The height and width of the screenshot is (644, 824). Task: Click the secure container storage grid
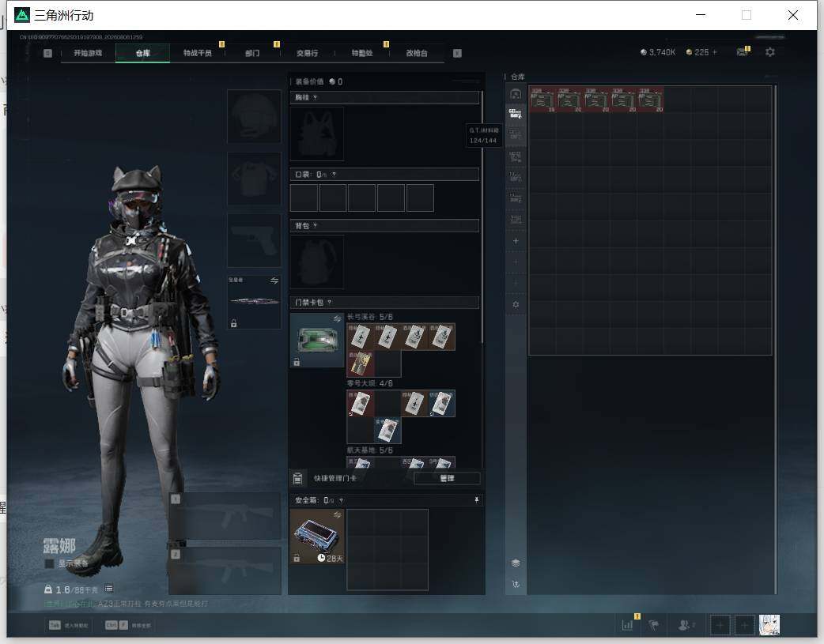pos(387,549)
